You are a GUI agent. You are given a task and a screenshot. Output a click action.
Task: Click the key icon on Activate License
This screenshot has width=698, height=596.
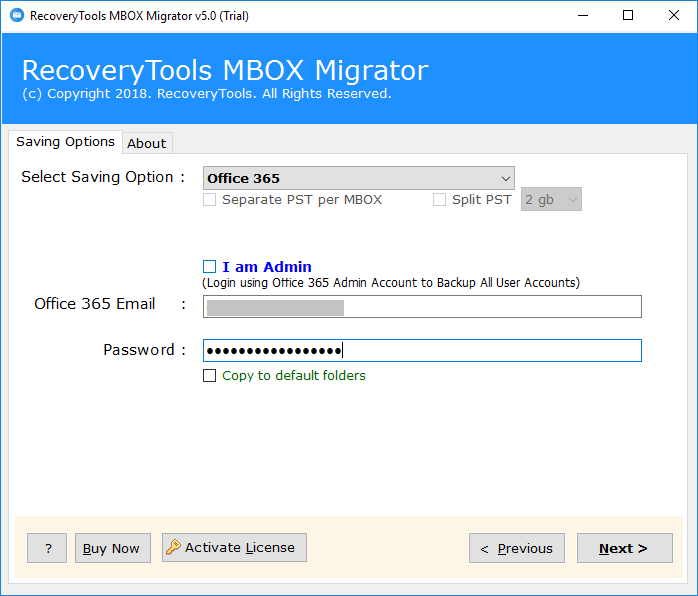(x=173, y=547)
